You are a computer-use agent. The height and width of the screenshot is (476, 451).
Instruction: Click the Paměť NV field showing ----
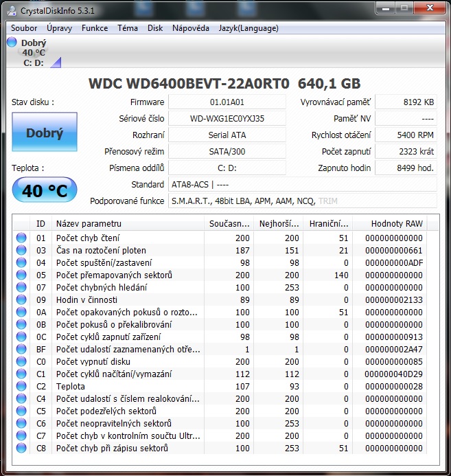(406, 118)
